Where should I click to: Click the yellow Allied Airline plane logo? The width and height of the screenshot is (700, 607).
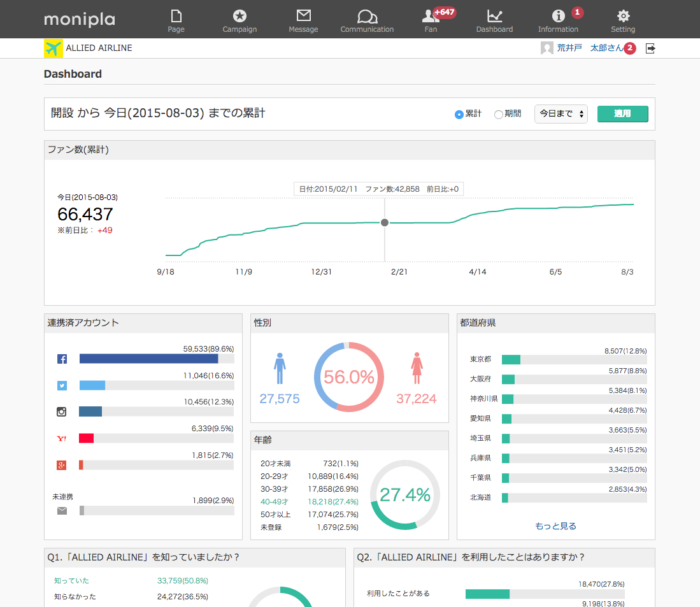click(54, 48)
